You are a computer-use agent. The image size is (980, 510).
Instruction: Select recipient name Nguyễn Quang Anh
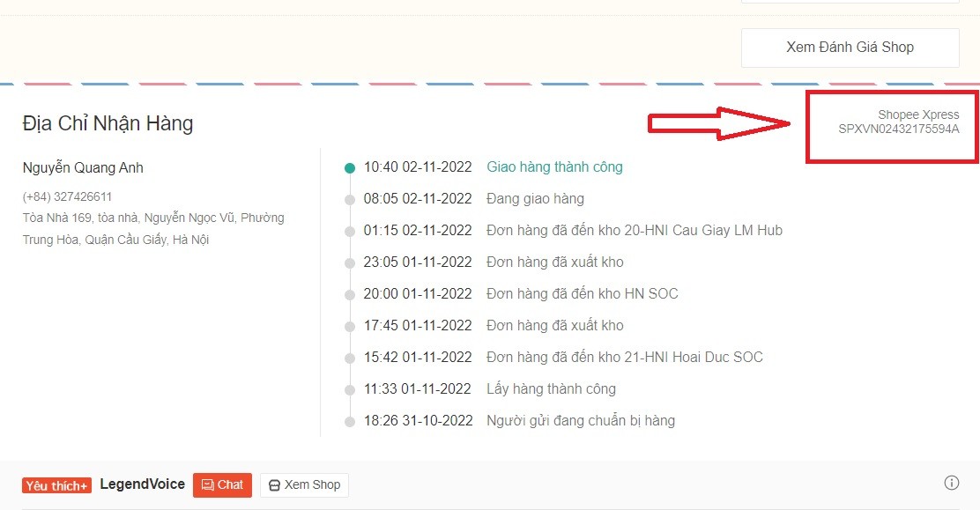83,167
